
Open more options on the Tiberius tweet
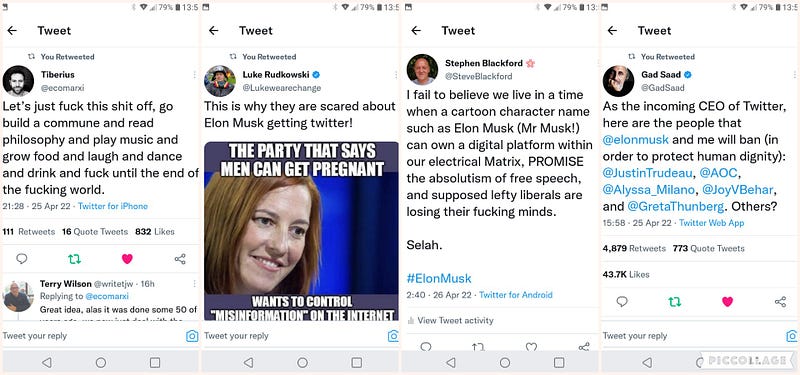(x=194, y=74)
